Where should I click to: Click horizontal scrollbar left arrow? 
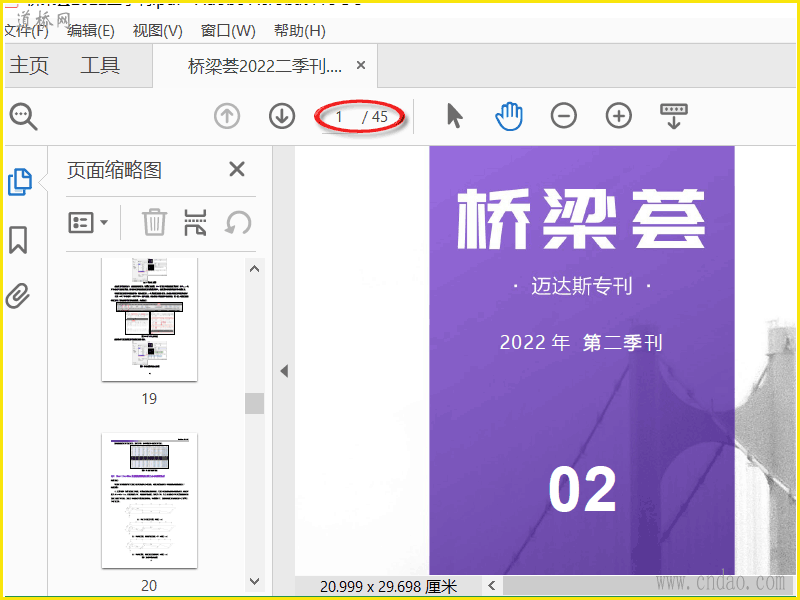[x=492, y=585]
